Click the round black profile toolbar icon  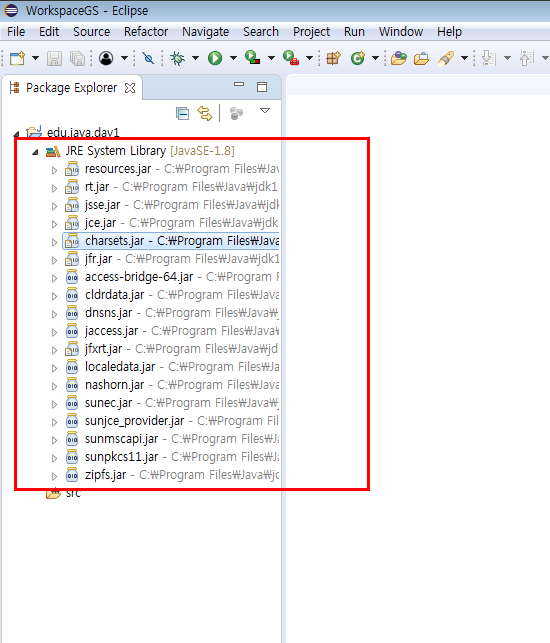(106, 58)
